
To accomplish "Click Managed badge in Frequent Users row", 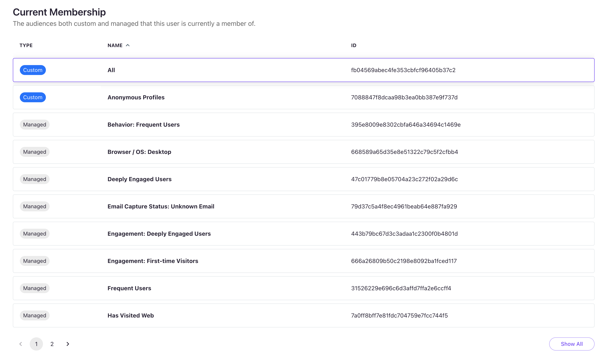I will pos(35,288).
